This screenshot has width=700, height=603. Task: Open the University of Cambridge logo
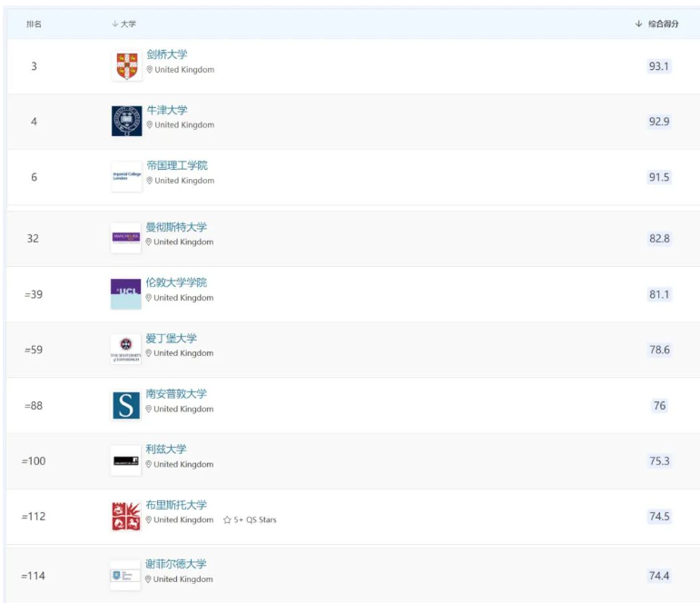point(127,65)
